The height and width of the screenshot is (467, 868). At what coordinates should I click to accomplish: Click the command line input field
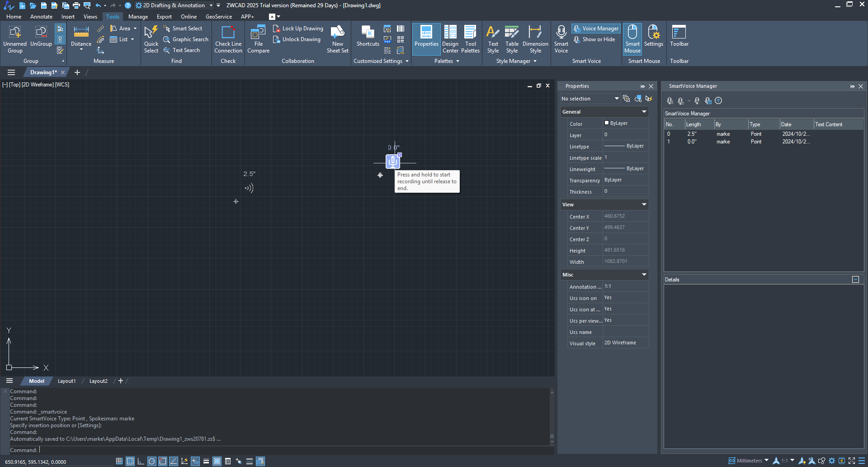pos(294,450)
